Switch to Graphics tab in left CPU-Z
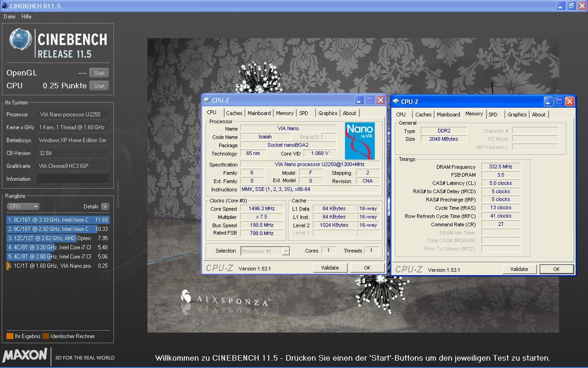 [328, 113]
